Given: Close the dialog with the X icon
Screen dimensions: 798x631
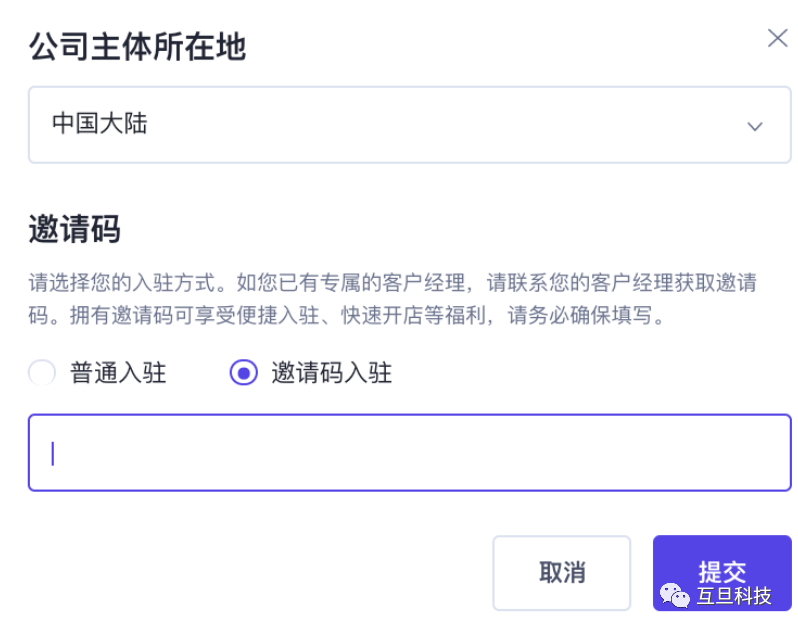Looking at the screenshot, I should pos(777,38).
